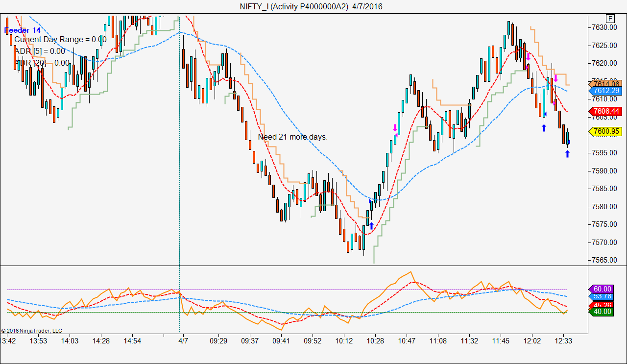Click the 14:03 time axis label

70,341
